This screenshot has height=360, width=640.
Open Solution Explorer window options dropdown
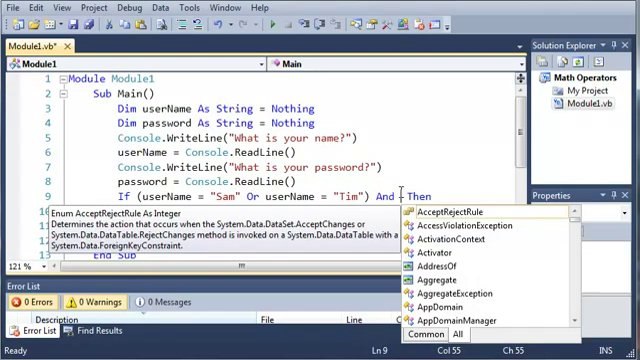[x=603, y=45]
